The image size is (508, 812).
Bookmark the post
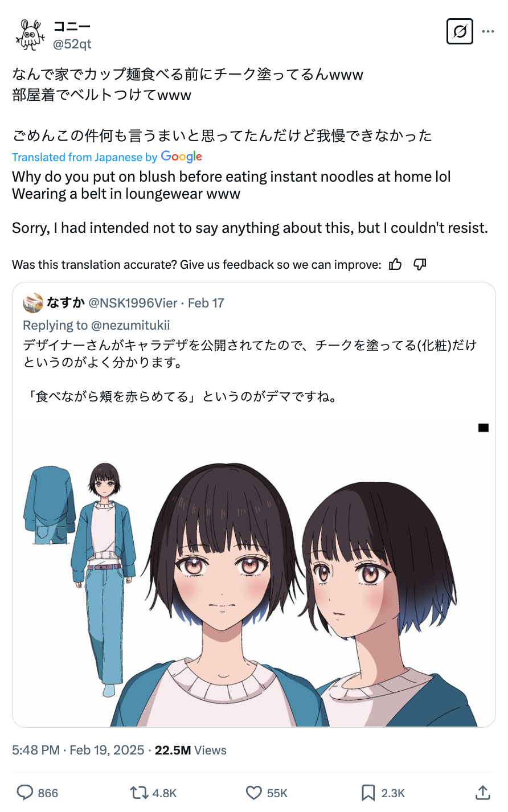tap(368, 793)
